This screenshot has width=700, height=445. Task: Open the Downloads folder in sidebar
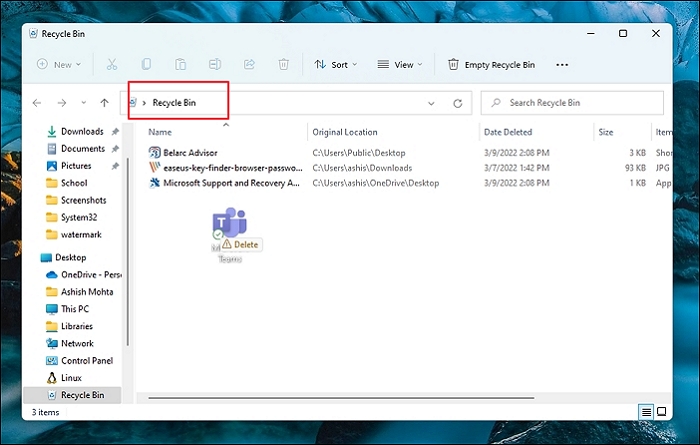point(81,132)
